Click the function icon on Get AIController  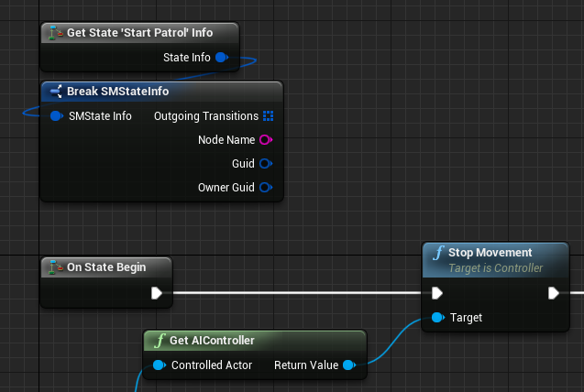click(x=160, y=341)
